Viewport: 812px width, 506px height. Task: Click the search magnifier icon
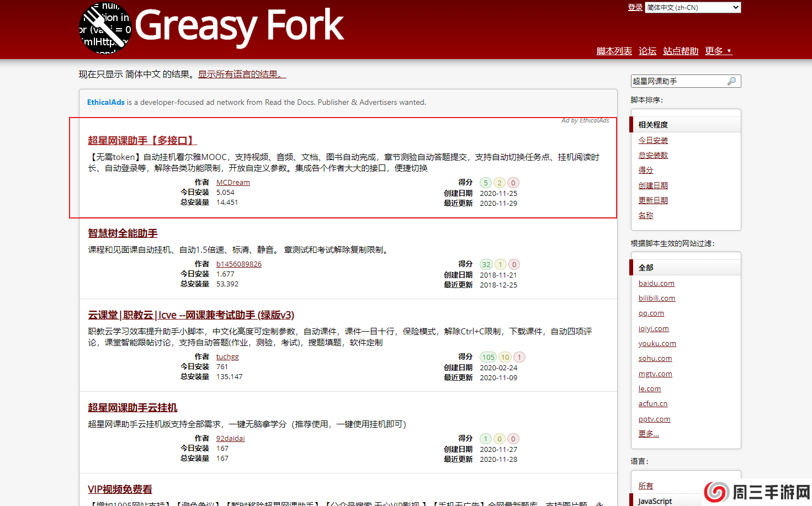(x=731, y=81)
